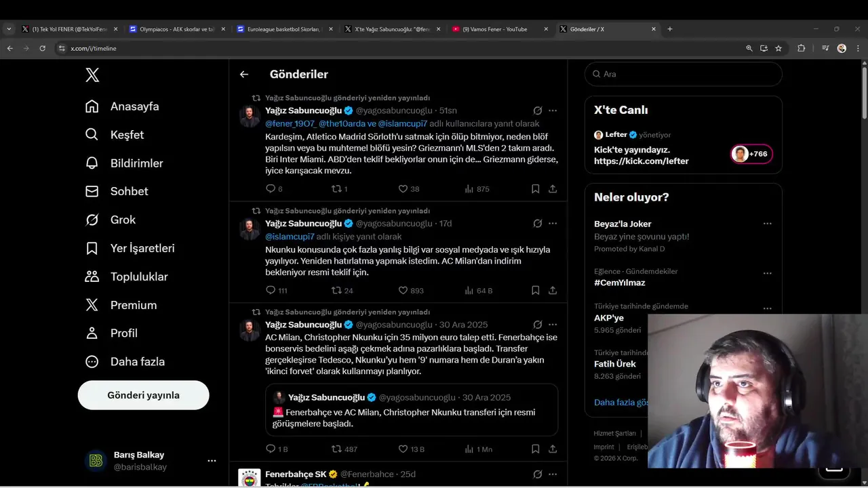The width and height of the screenshot is (868, 488).
Task: Open more options for #CemYılmaz trend
Action: pos(767,273)
